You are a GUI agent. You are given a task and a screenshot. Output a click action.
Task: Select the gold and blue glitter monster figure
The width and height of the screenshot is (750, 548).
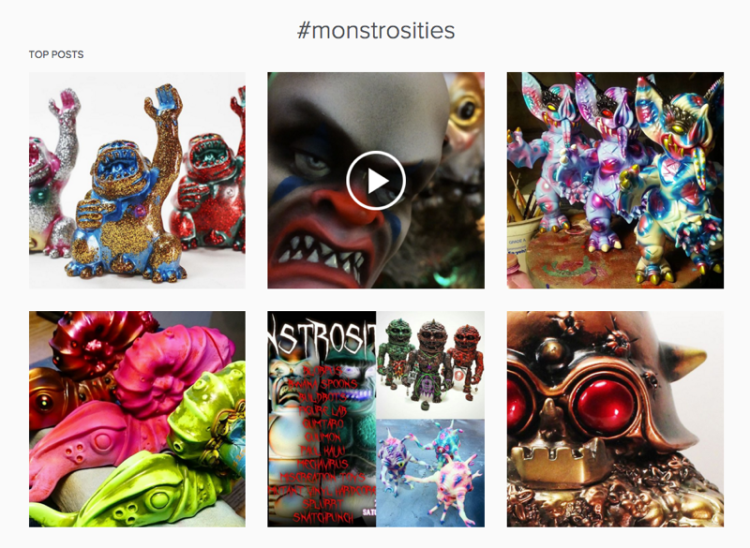(x=127, y=186)
